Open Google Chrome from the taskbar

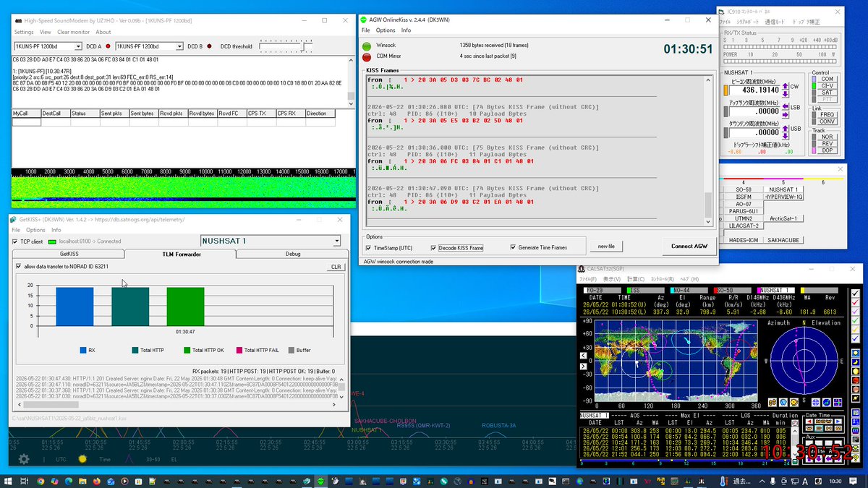pyautogui.click(x=41, y=481)
